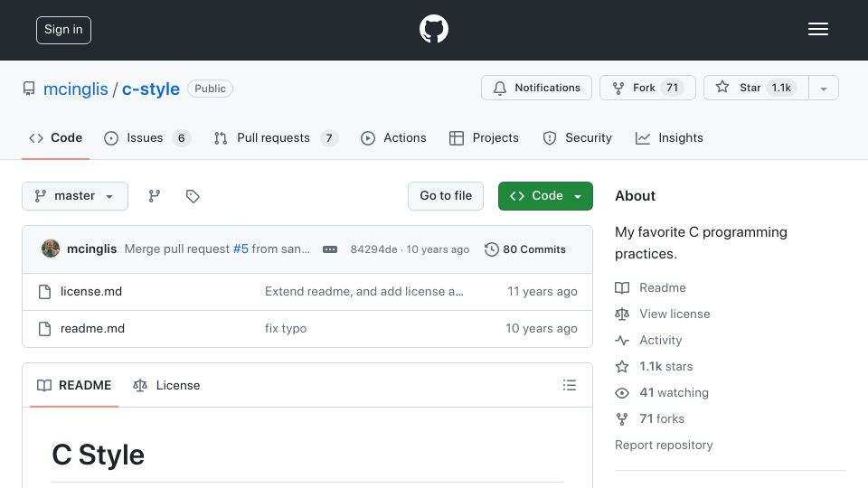This screenshot has height=488, width=868.
Task: Switch to the Code tab
Action: coord(55,137)
